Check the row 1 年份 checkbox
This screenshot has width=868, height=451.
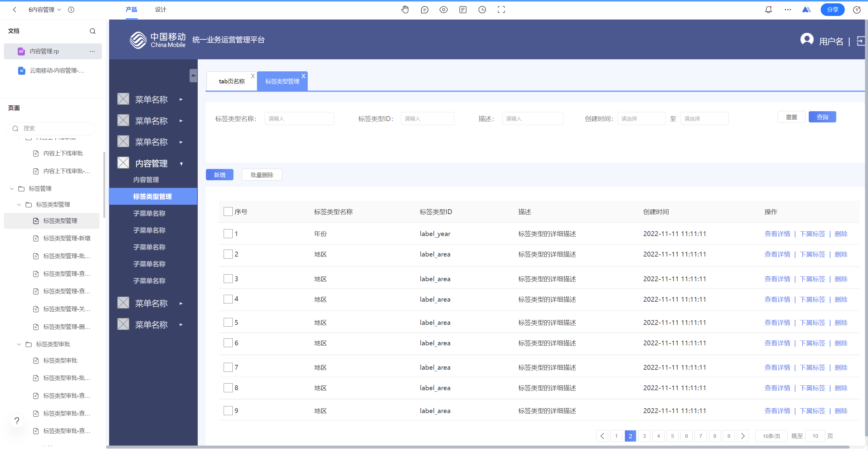click(x=228, y=234)
